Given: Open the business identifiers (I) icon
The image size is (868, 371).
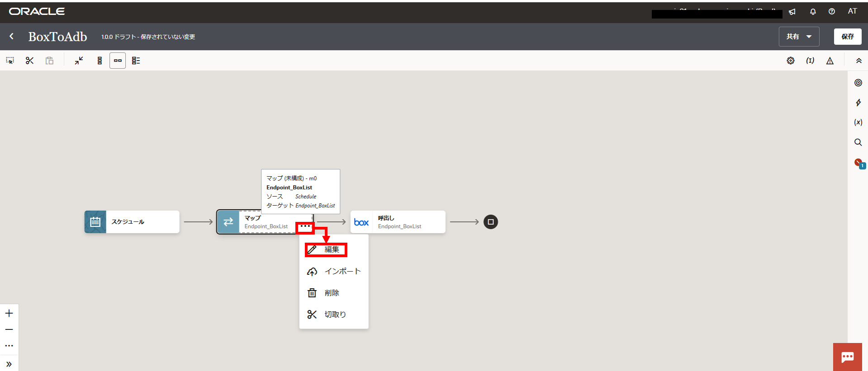Looking at the screenshot, I should pyautogui.click(x=810, y=61).
